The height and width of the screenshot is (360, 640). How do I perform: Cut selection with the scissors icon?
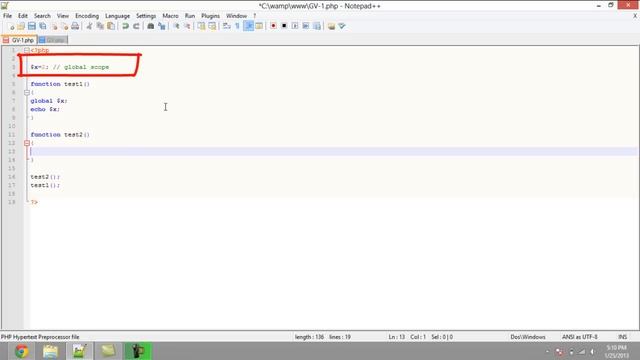coord(89,26)
